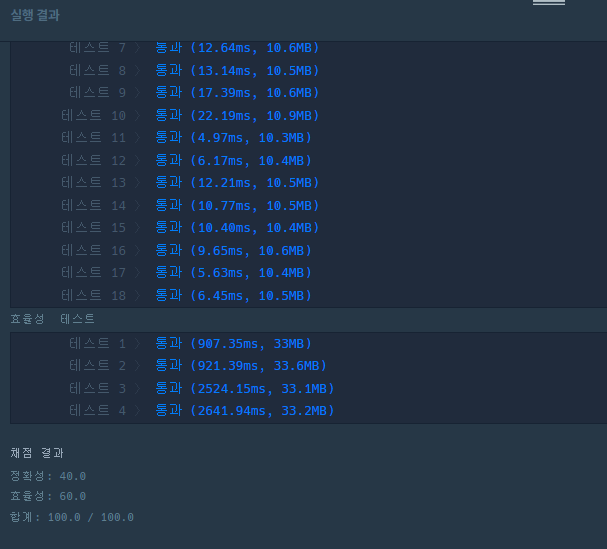The image size is (607, 549).
Task: Click the 실행 결과 panel header
Action: [x=35, y=15]
